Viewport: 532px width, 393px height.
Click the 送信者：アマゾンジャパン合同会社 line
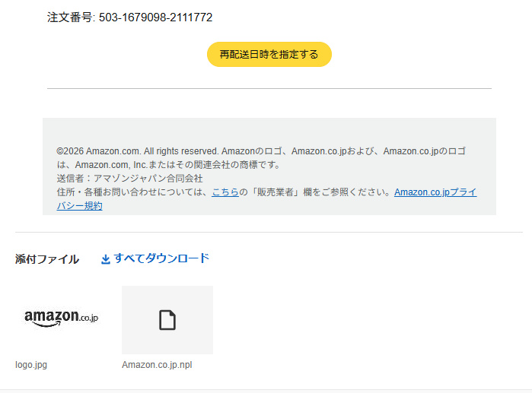click(129, 179)
